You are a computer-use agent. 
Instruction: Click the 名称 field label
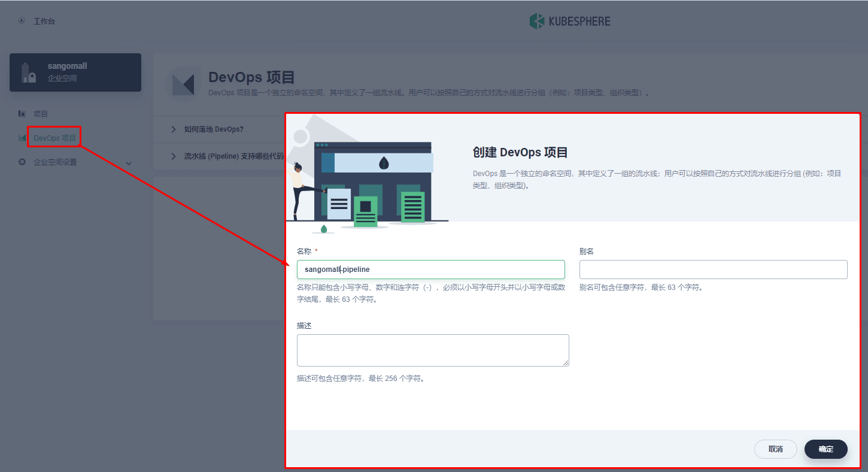click(x=304, y=252)
